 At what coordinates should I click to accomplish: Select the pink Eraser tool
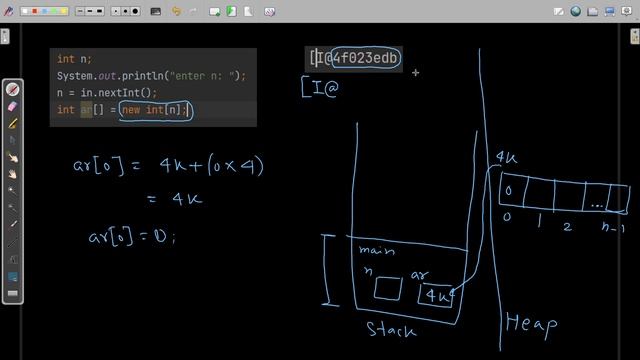[x=13, y=107]
